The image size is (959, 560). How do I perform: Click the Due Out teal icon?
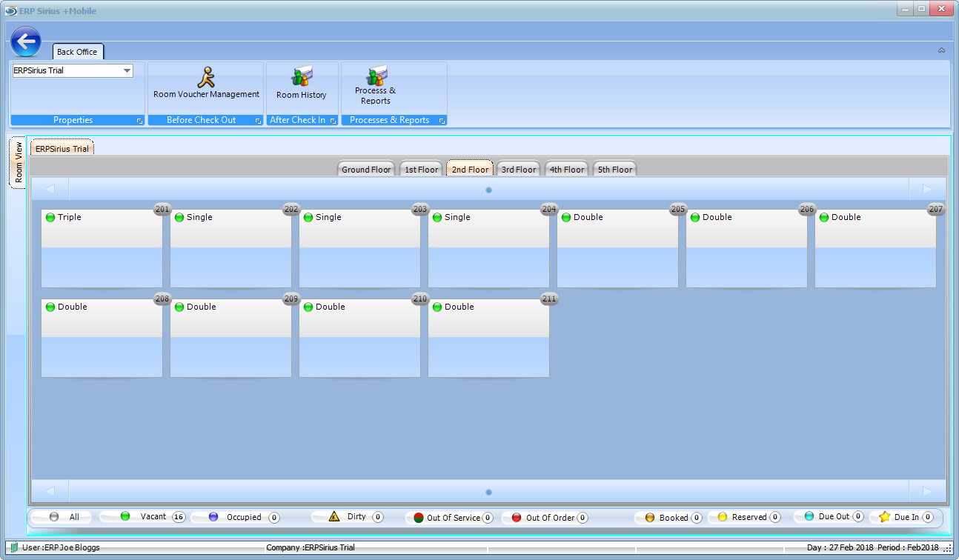809,516
